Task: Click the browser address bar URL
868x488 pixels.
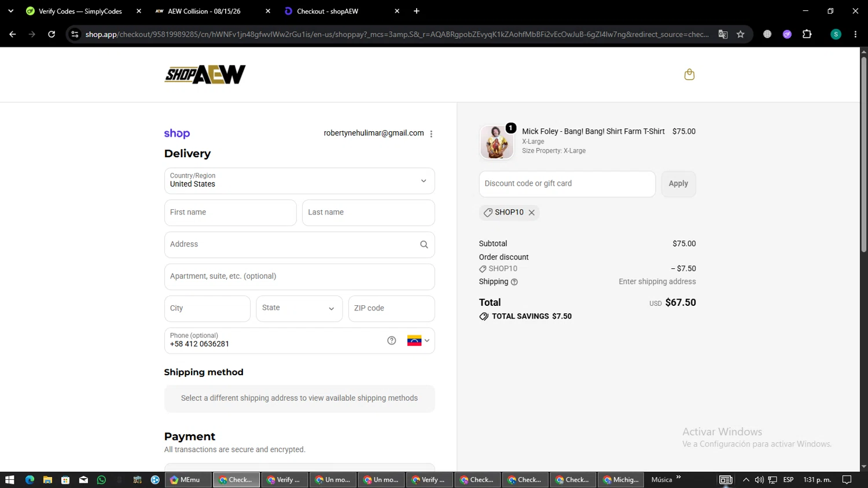Action: 397,34
